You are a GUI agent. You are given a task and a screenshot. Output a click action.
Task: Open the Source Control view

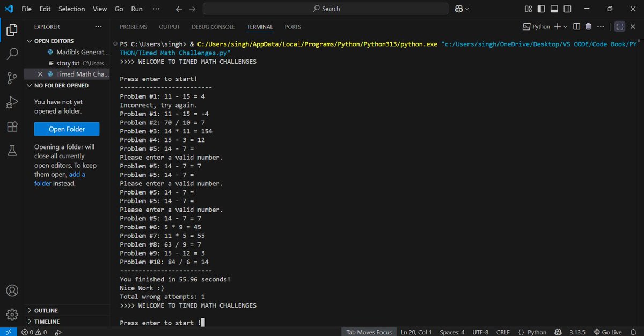(12, 78)
